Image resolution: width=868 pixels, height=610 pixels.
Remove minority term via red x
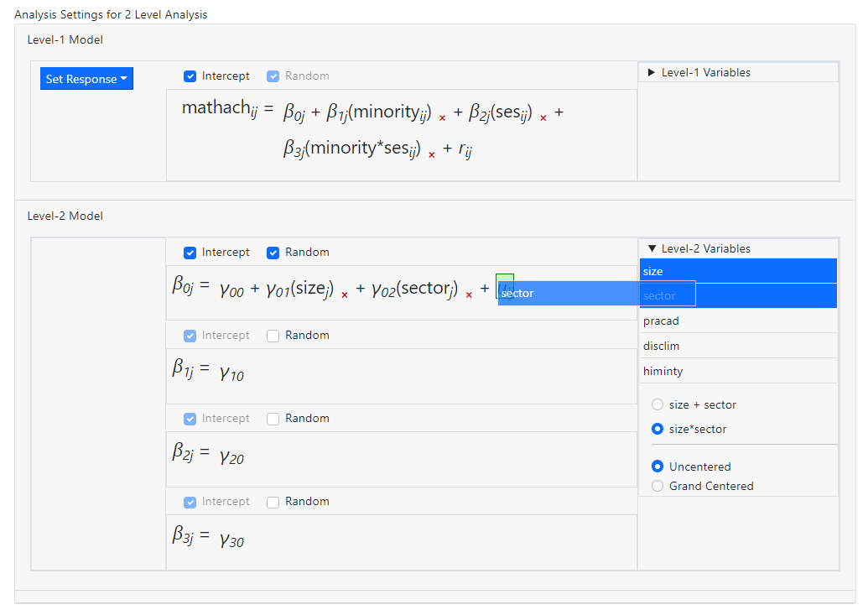442,119
